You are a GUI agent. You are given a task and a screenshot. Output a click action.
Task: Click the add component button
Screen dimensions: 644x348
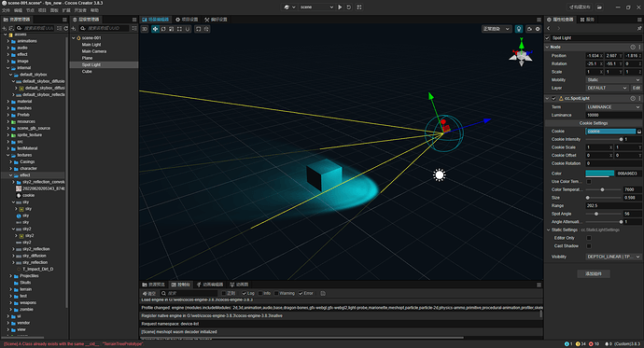(x=594, y=273)
